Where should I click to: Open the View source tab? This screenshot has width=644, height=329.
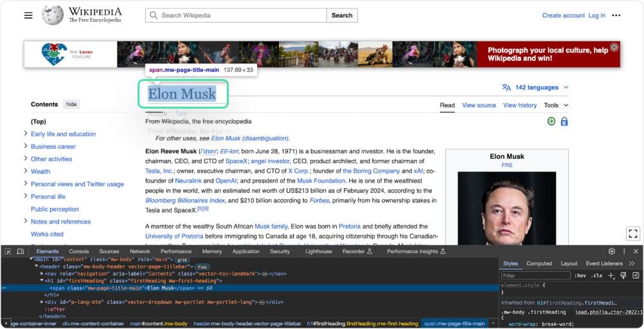[x=479, y=105]
